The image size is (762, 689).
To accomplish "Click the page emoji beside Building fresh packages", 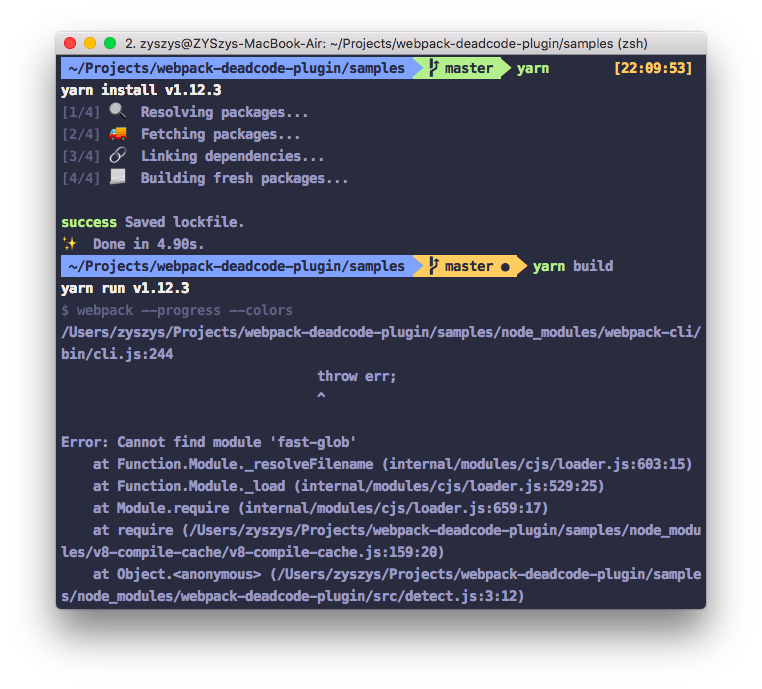I will tap(118, 177).
